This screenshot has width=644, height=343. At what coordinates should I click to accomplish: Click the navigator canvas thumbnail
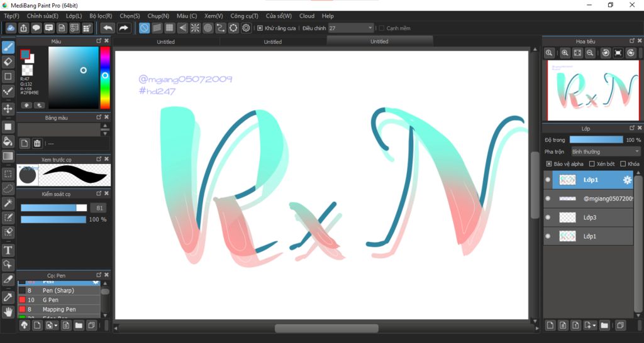click(x=594, y=90)
